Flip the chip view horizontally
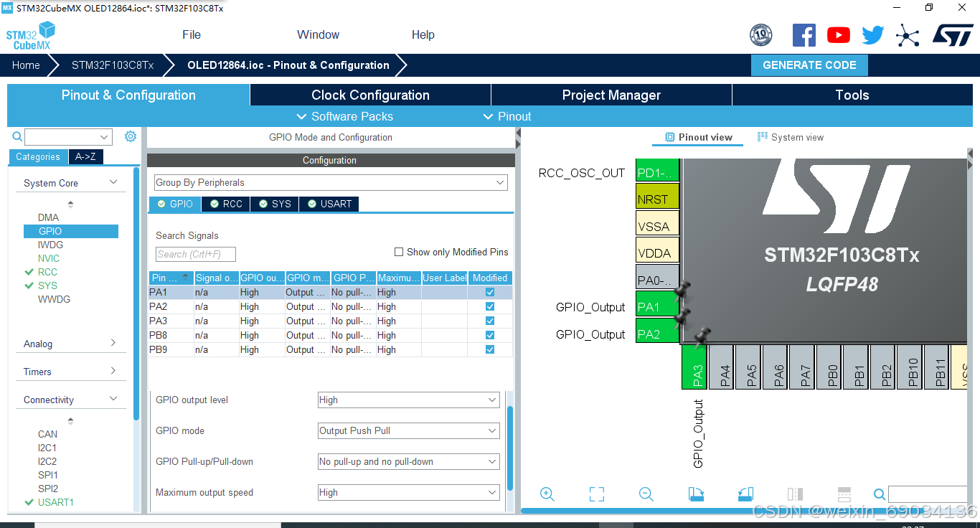This screenshot has width=980, height=528. point(795,494)
